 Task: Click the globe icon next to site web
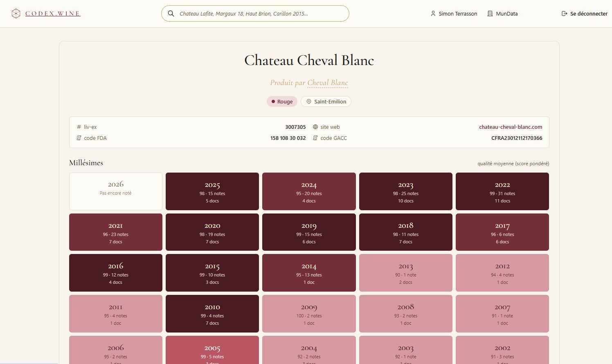[x=315, y=127]
